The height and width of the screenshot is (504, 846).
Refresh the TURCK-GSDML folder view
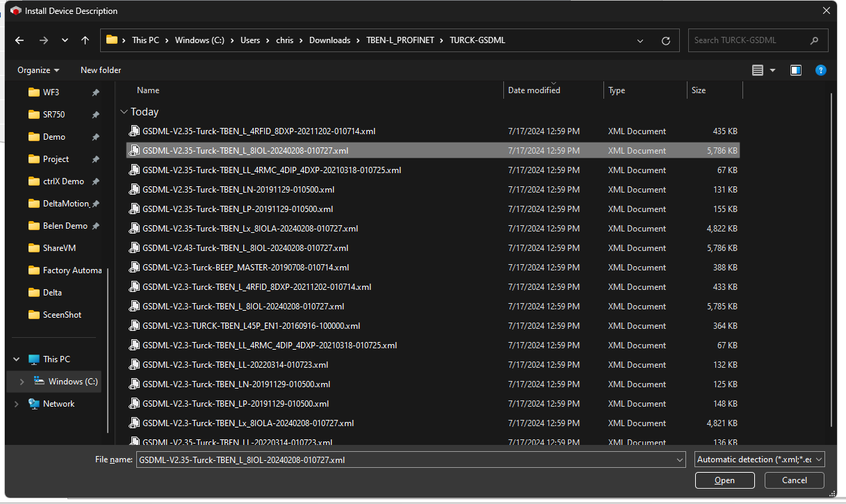(x=665, y=40)
